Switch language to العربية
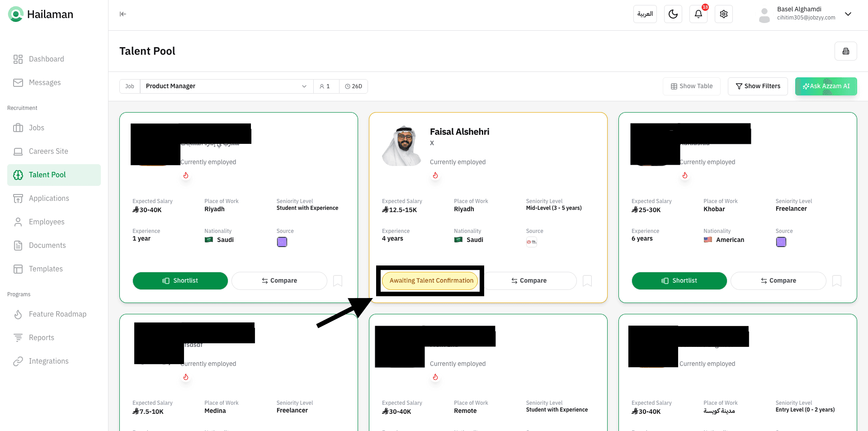The height and width of the screenshot is (431, 868). point(645,14)
